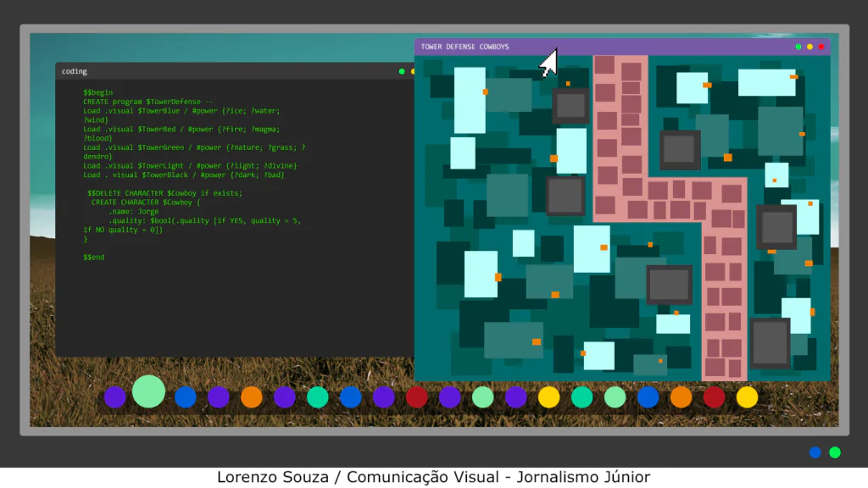868x488 pixels.
Task: Open the enlarged light-green dock icon
Action: 148,391
